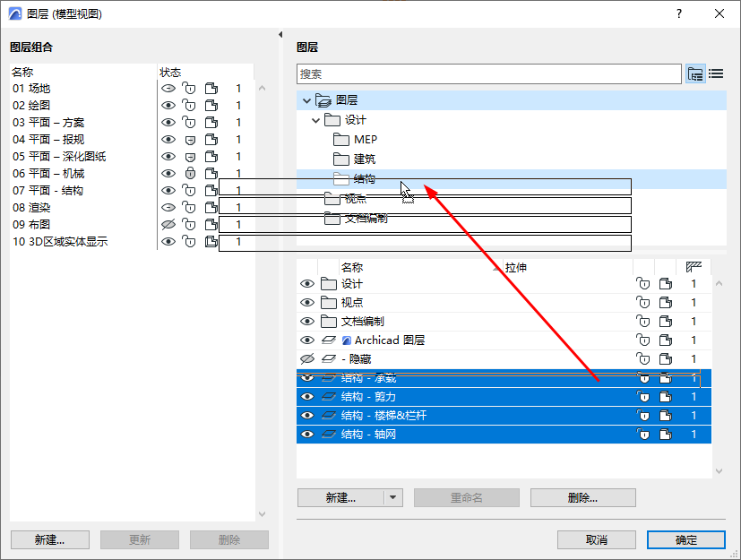Toggle visibility of 结构 - 轴网 layer
The image size is (741, 560).
tap(307, 435)
